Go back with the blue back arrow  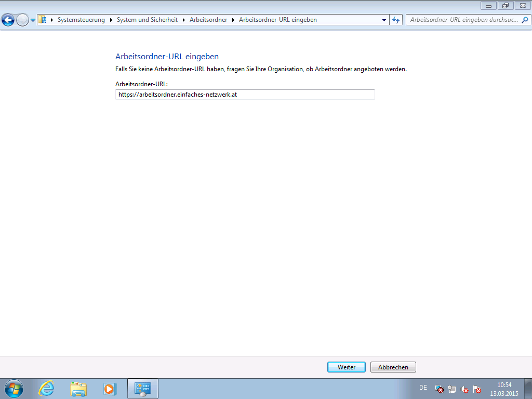click(8, 20)
